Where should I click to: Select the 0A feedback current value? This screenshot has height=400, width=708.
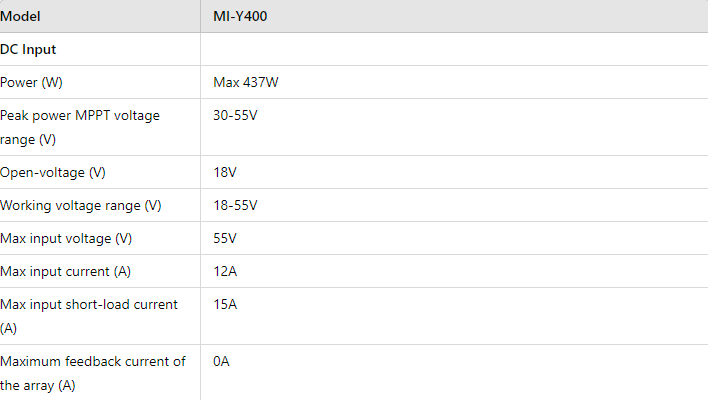[x=221, y=361]
